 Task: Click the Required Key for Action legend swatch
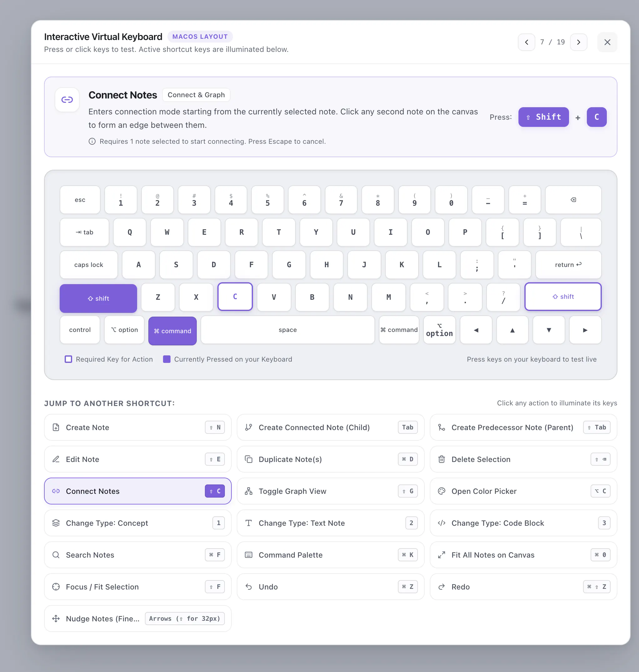point(68,359)
